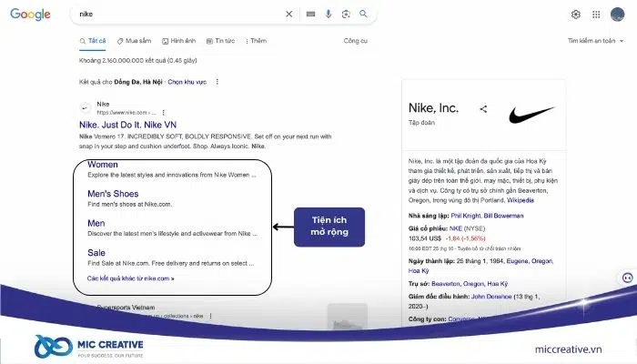Image resolution: width=637 pixels, height=364 pixels.
Task: Expand the Thêm menu
Action: click(x=257, y=41)
